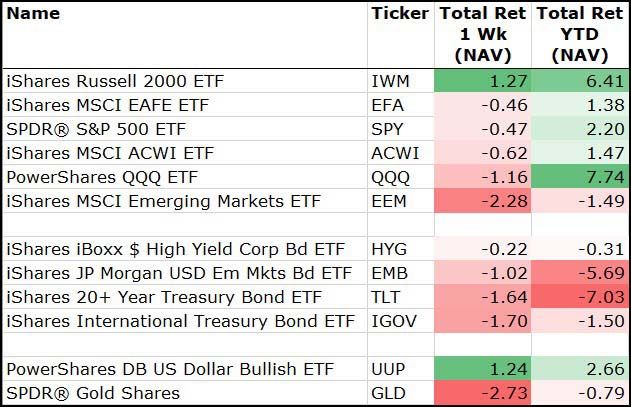Click the Name column header
Screen dimensions: 631x407
point(33,14)
